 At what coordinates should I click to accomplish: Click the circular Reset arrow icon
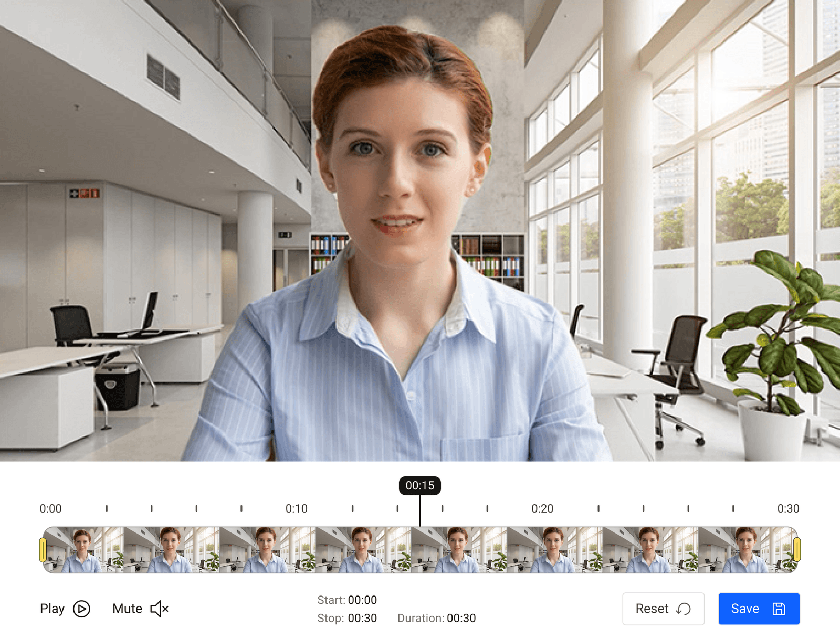[x=682, y=609]
